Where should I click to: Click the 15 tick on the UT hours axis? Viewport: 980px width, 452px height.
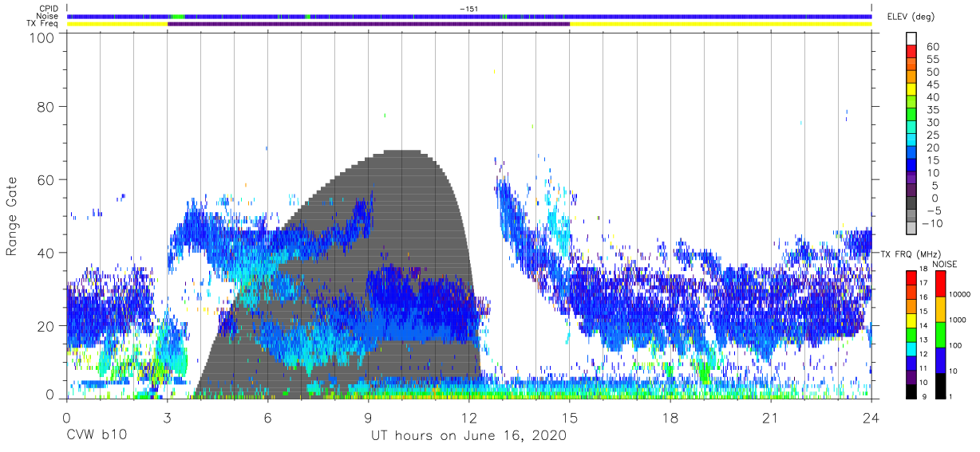tap(570, 418)
